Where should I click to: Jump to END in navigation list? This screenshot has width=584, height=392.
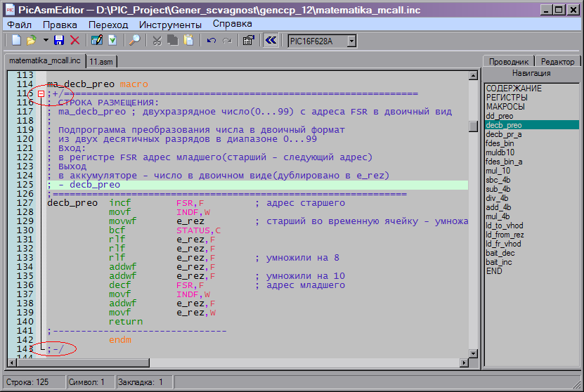[531, 270]
